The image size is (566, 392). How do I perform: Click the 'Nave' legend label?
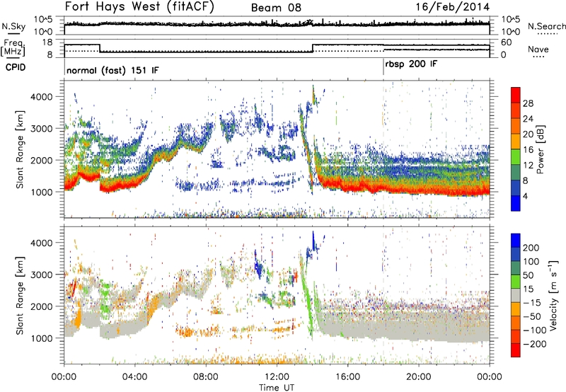tap(538, 49)
